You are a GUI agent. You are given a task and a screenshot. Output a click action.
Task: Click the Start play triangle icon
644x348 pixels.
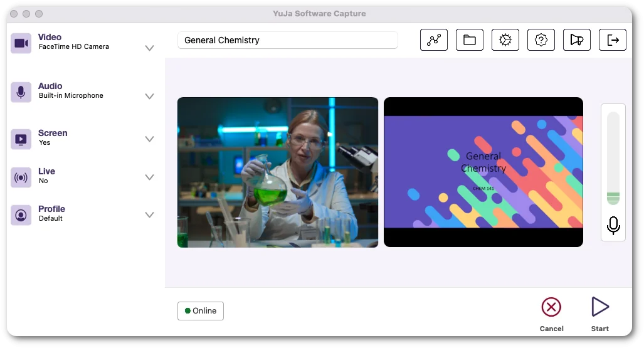[600, 307]
